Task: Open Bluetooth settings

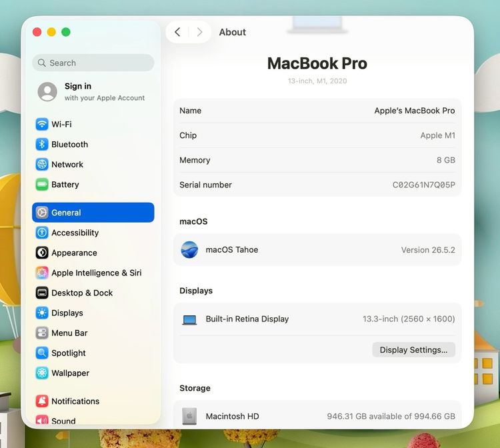Action: coord(93,144)
